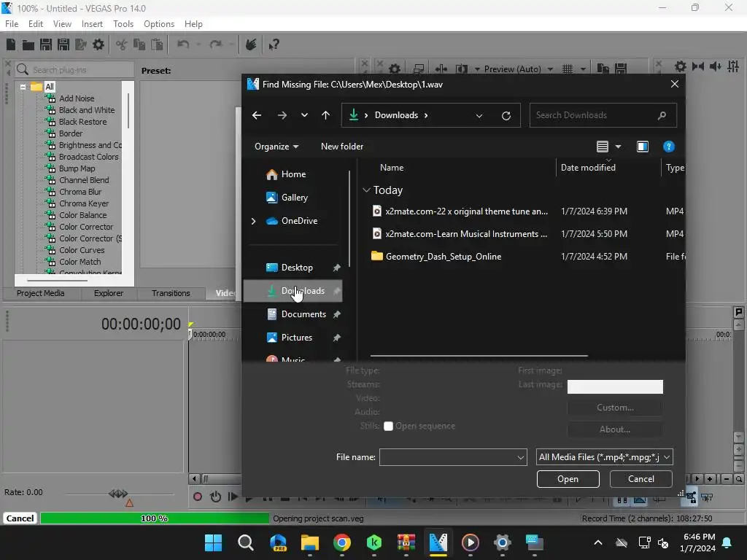Select Geometry_Dash_Setup_Online folder
Image resolution: width=747 pixels, height=560 pixels.
444,257
